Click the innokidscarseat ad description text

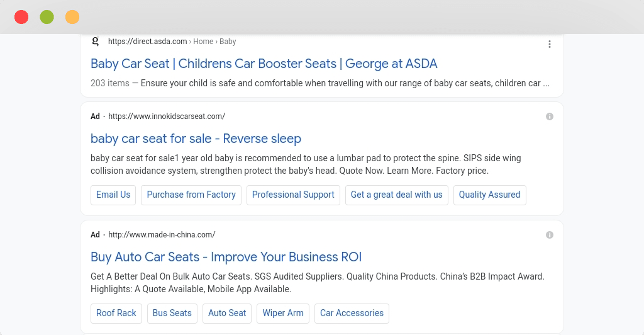[306, 164]
